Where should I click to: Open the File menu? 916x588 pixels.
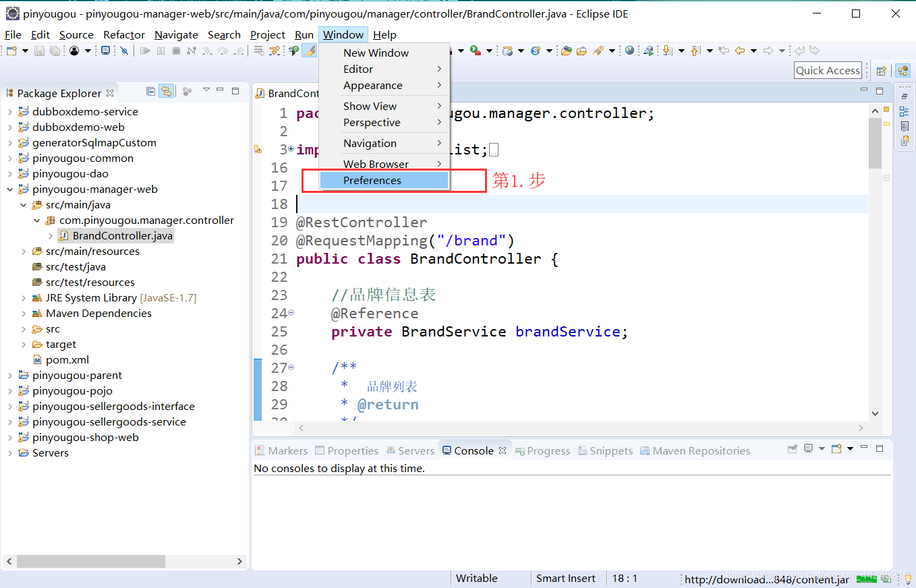tap(13, 35)
